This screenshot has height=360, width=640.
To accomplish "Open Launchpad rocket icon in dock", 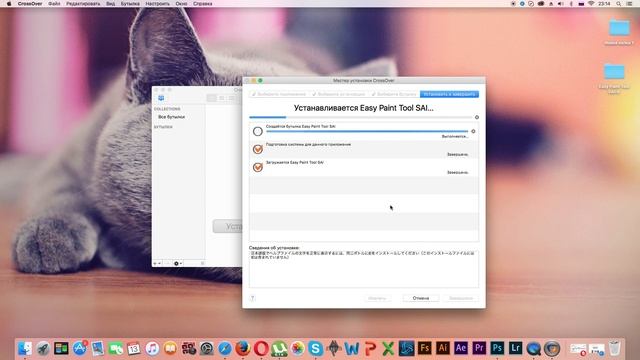I will (43, 348).
